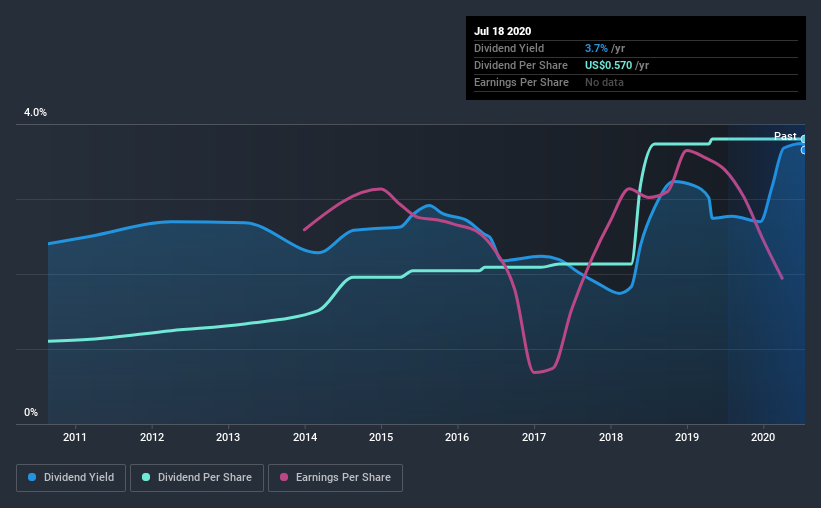Click the pink Earnings Per Share legend dot
821x508 pixels.
(284, 477)
